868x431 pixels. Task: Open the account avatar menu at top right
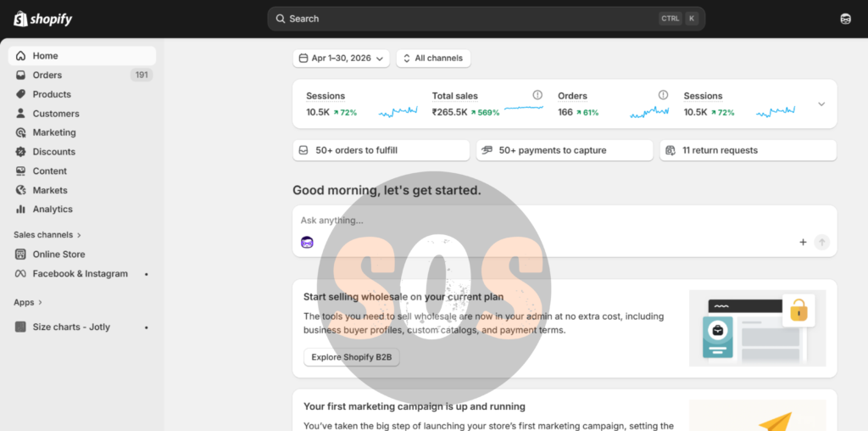click(x=845, y=19)
